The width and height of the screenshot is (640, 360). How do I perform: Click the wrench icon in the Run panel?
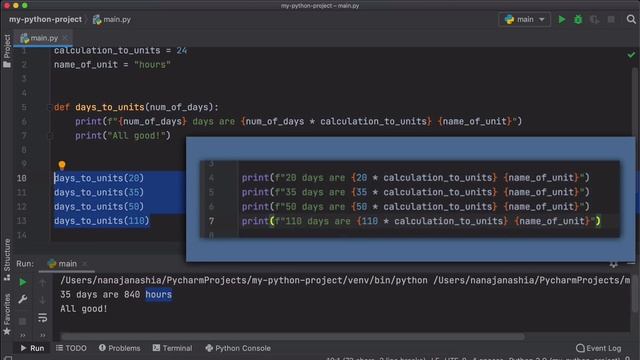click(x=23, y=299)
